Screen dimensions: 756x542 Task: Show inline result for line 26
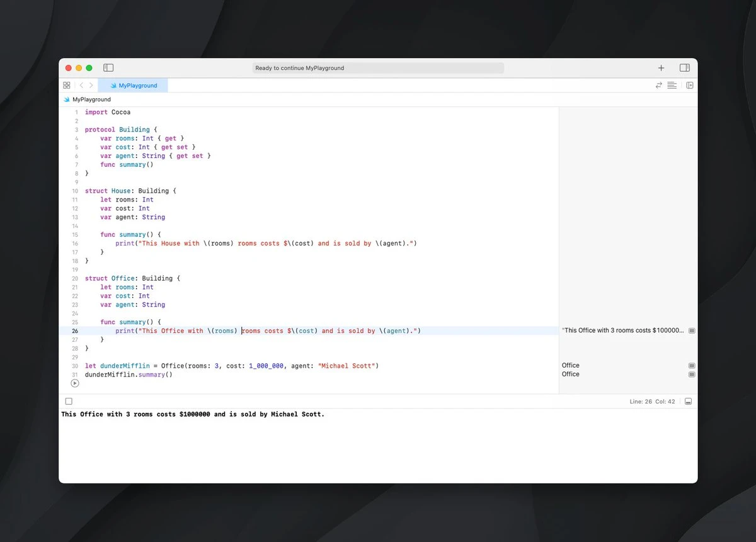[692, 330]
